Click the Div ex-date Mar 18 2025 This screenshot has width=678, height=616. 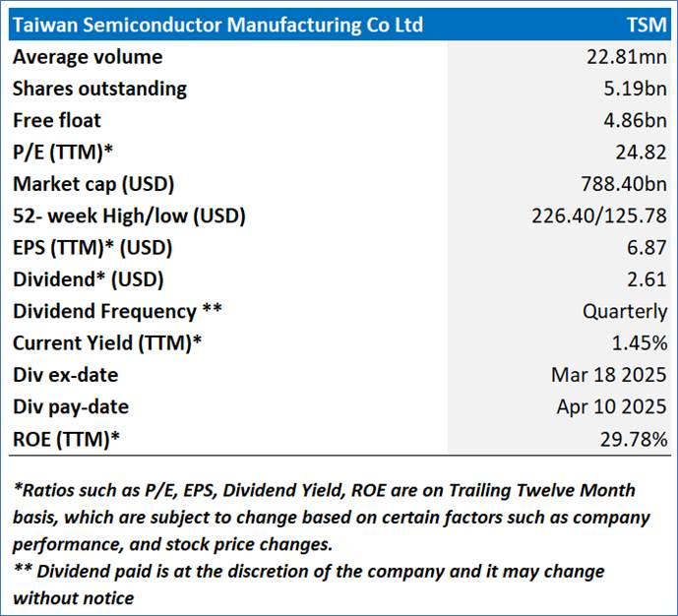[609, 375]
